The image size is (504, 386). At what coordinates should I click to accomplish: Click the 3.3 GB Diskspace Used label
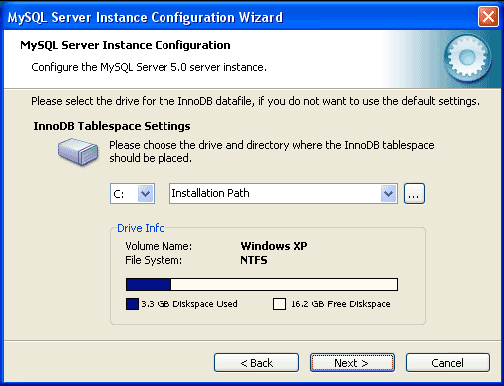coord(189,304)
